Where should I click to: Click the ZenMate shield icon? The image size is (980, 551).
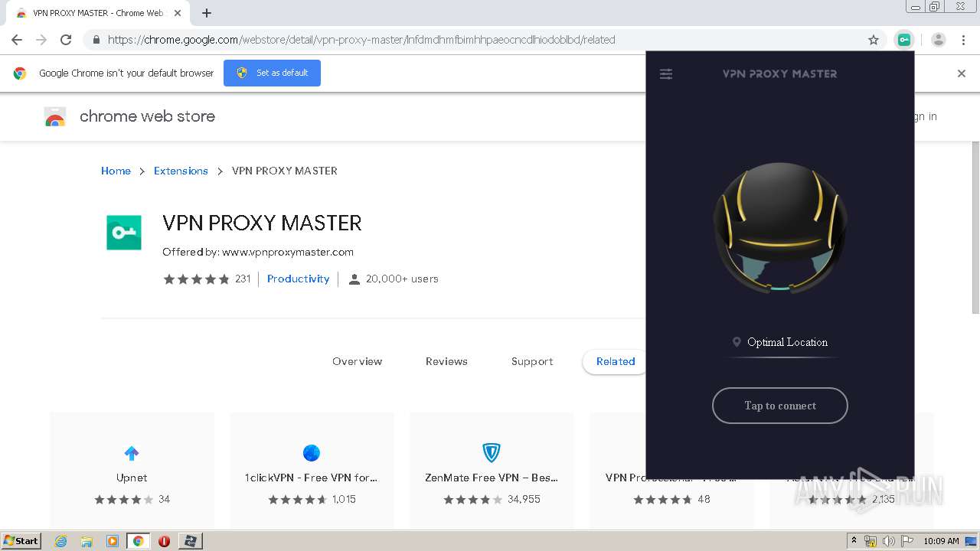click(492, 452)
